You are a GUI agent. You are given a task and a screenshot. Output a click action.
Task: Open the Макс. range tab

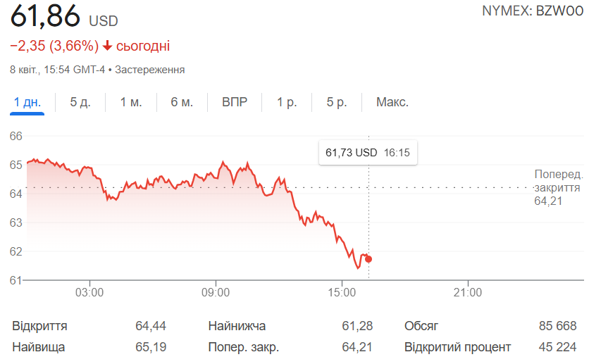(392, 102)
